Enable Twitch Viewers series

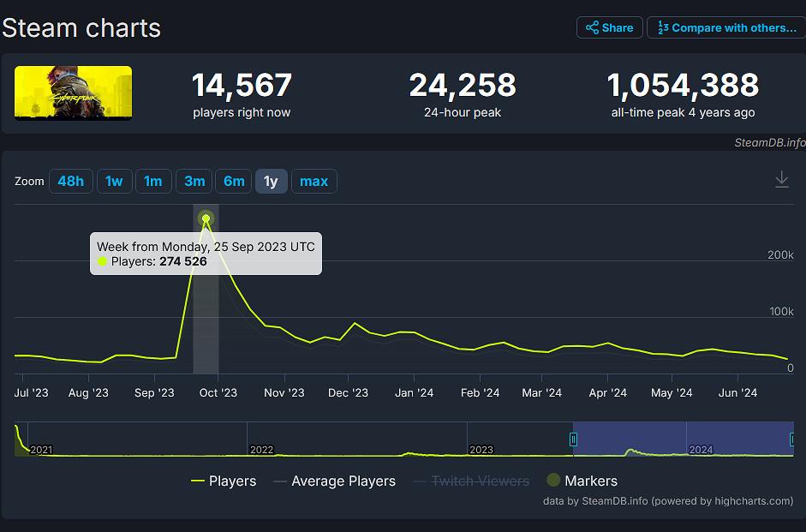click(471, 481)
